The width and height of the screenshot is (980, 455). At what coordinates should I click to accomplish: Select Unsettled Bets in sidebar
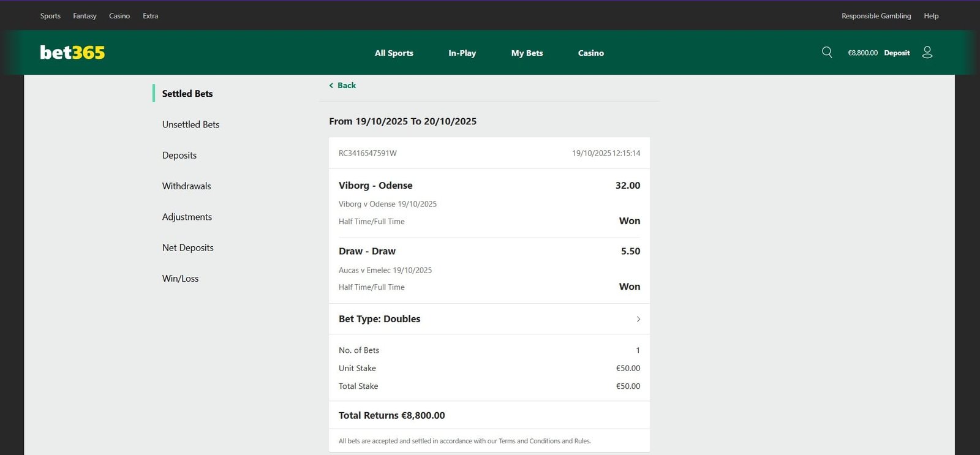[x=190, y=124]
